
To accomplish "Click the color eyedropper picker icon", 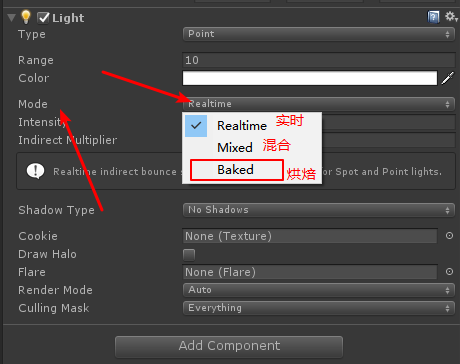I will click(448, 78).
